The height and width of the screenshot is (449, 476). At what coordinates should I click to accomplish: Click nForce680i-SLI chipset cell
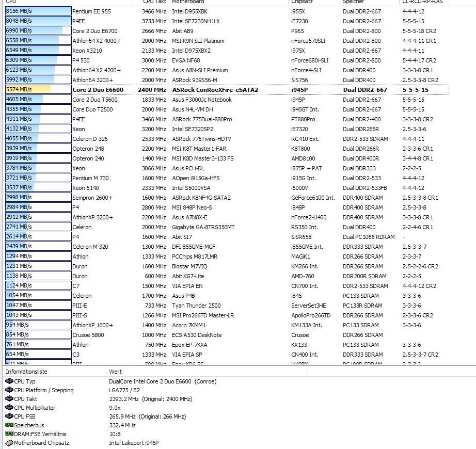tap(310, 60)
